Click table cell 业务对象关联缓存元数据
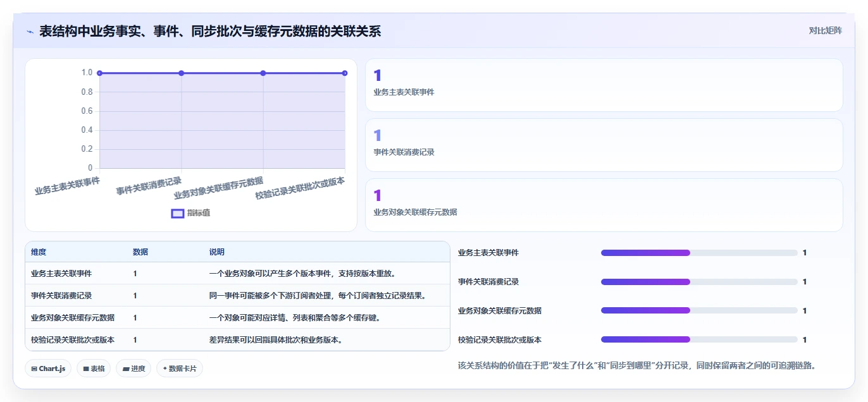Screen dimensions: 868x402 [73, 318]
